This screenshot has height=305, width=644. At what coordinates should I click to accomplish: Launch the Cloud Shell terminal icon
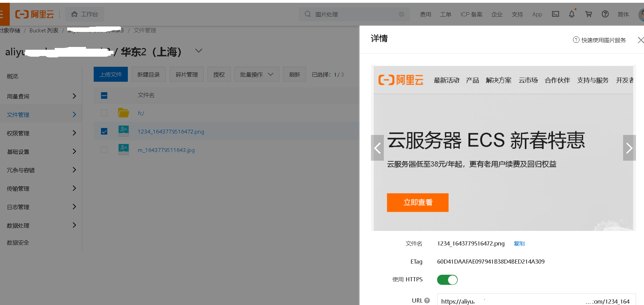click(556, 14)
